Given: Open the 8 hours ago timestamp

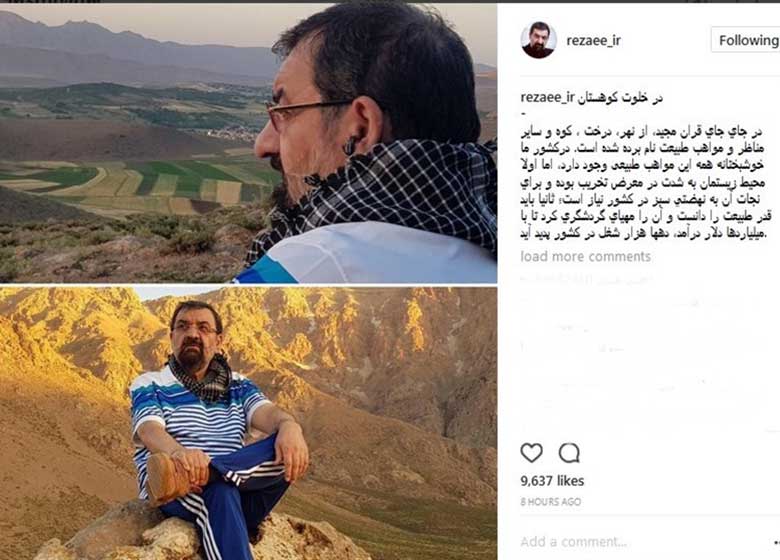Looking at the screenshot, I should (551, 502).
